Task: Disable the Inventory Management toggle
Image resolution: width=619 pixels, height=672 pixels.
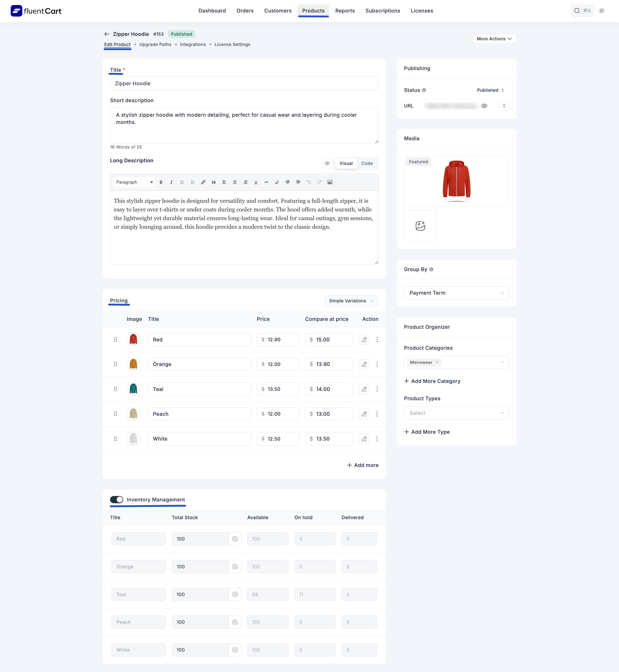Action: click(x=117, y=499)
